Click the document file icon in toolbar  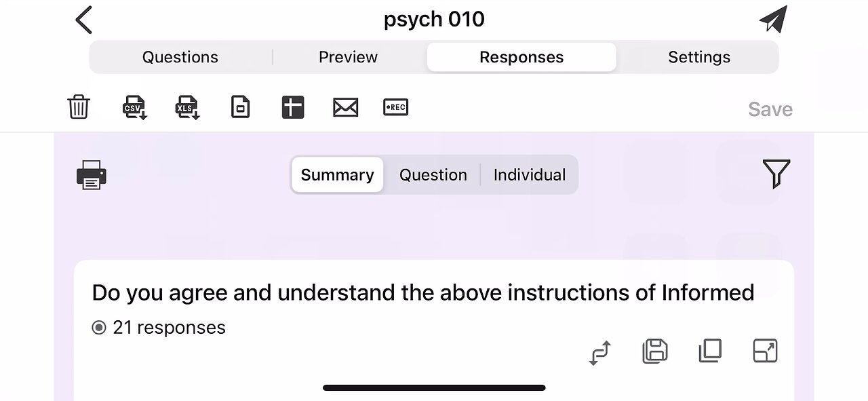tap(241, 107)
